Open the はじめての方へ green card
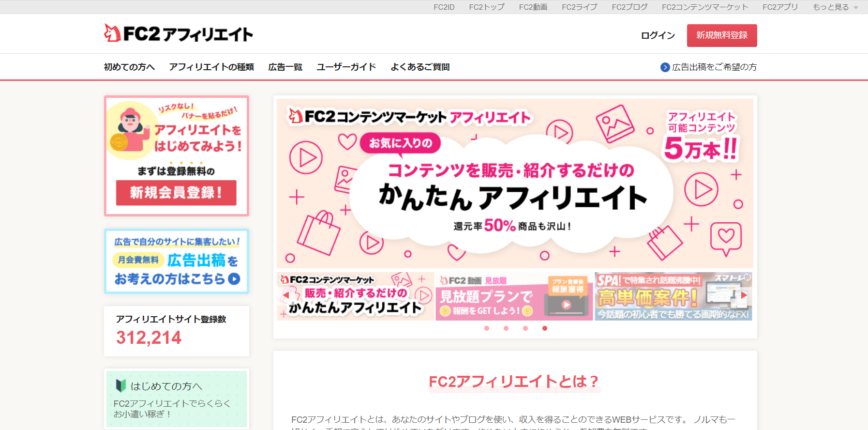868x430 pixels. point(177,399)
